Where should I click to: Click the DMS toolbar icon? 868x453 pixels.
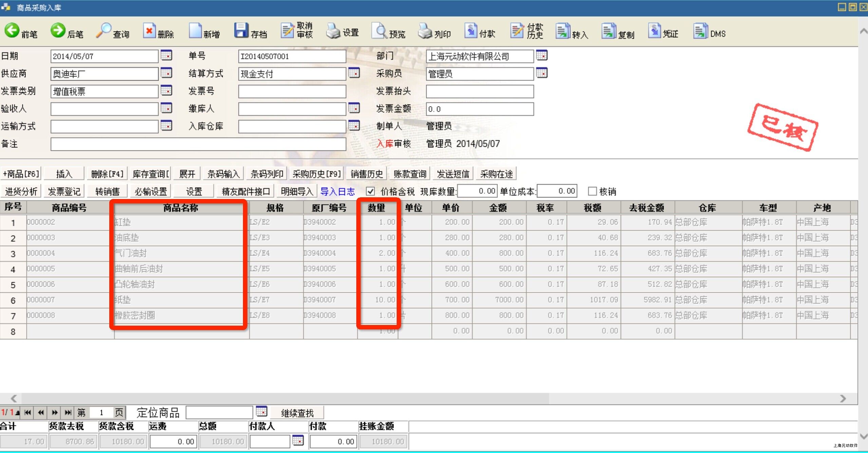pos(700,31)
